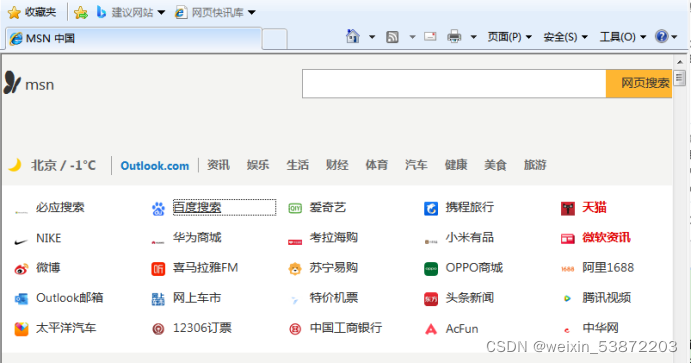
Task: Open the Print dropdown arrow
Action: tap(474, 37)
